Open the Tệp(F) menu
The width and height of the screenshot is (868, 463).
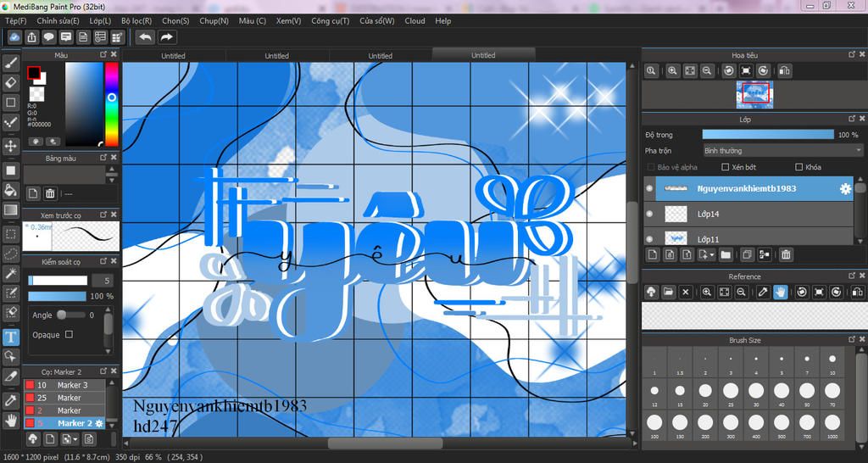(x=16, y=21)
